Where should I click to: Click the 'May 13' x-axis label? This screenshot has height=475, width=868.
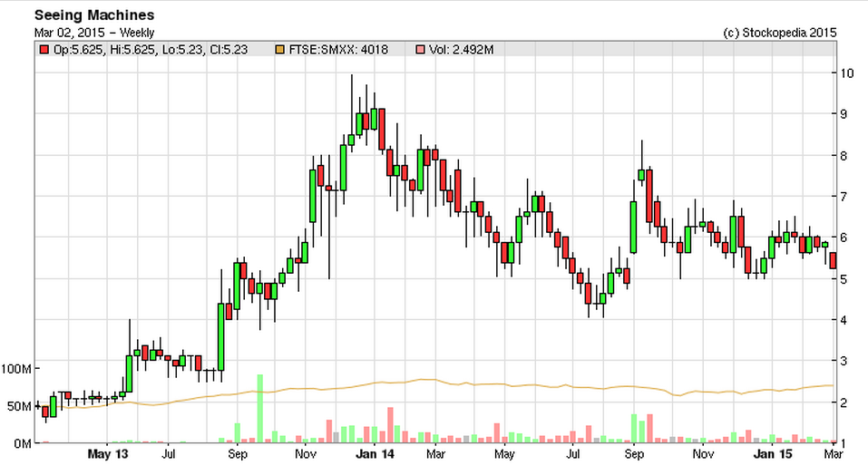click(x=107, y=454)
